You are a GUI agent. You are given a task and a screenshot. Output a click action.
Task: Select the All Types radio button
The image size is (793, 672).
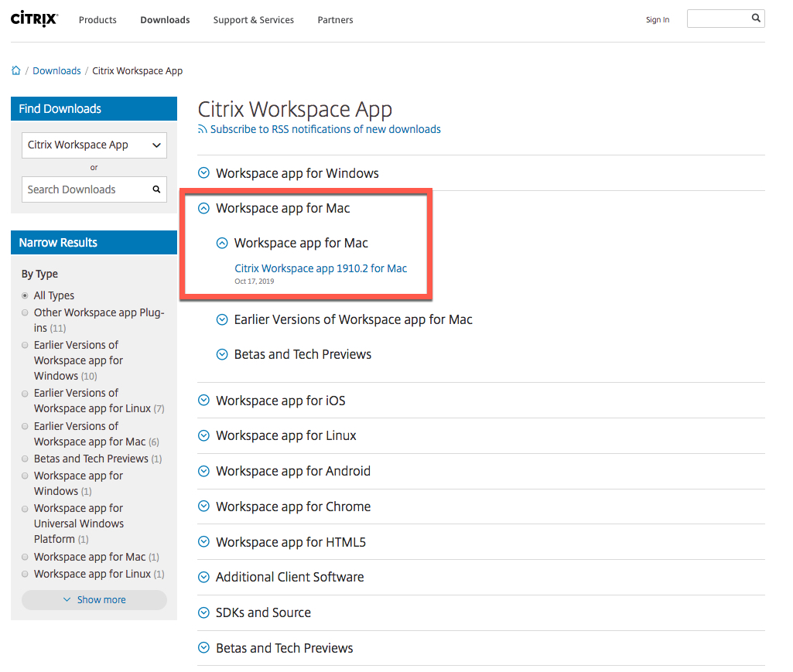click(x=24, y=295)
